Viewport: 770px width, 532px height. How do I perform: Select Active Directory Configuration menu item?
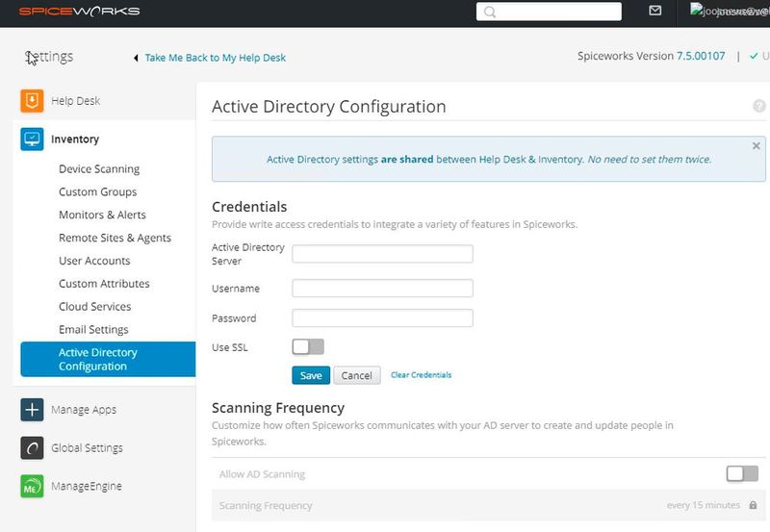point(108,359)
